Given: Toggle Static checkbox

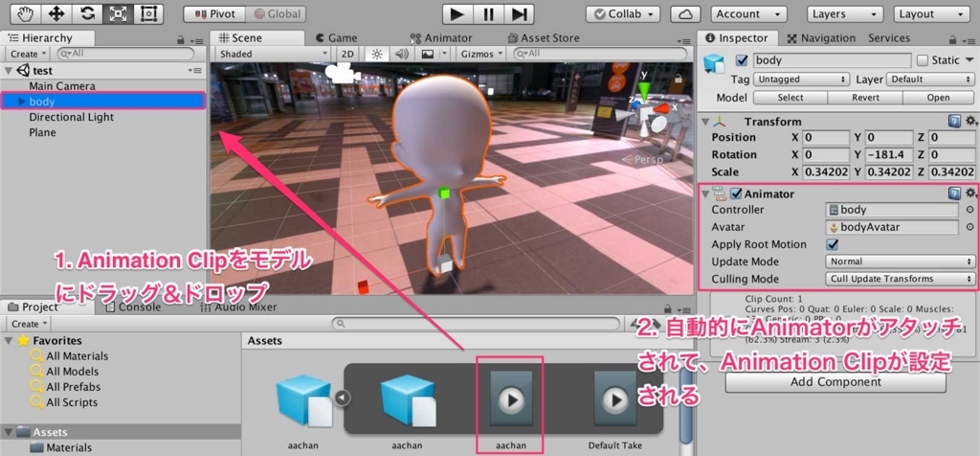Looking at the screenshot, I should 923,60.
